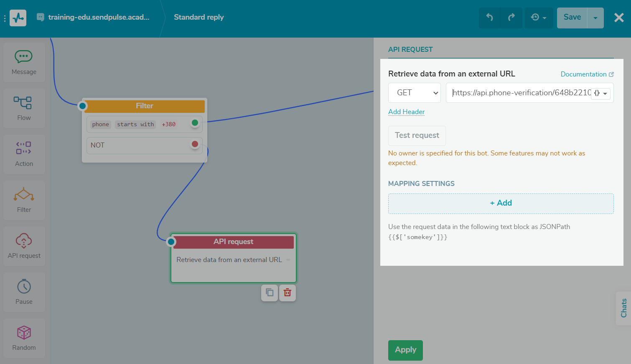Add a Pause block from sidebar
The height and width of the screenshot is (364, 631).
point(24,292)
